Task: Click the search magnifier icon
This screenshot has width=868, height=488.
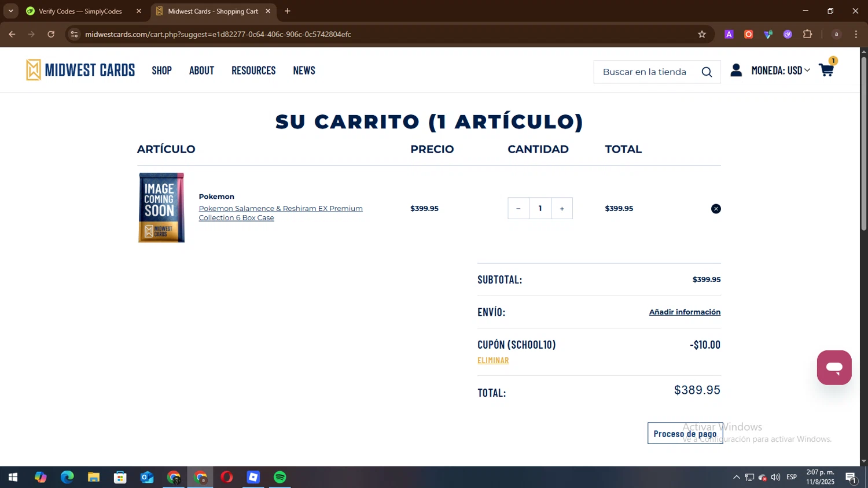Action: [707, 72]
